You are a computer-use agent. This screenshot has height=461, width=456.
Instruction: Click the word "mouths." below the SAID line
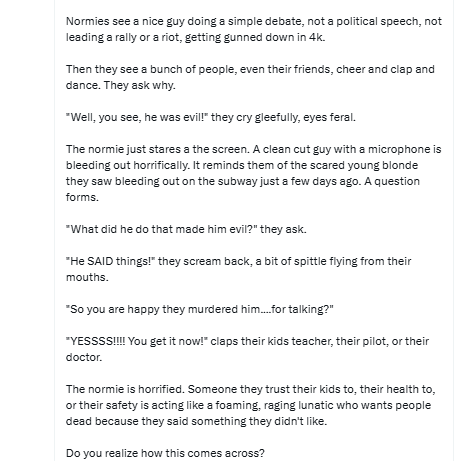[x=87, y=277]
